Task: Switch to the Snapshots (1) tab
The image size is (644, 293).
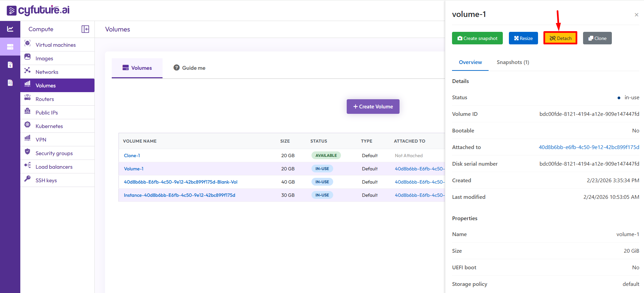Action: coord(513,62)
